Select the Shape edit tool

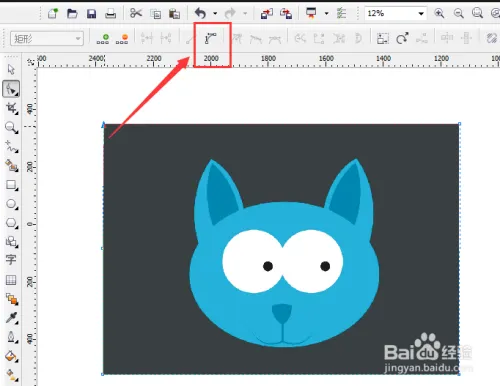click(11, 89)
